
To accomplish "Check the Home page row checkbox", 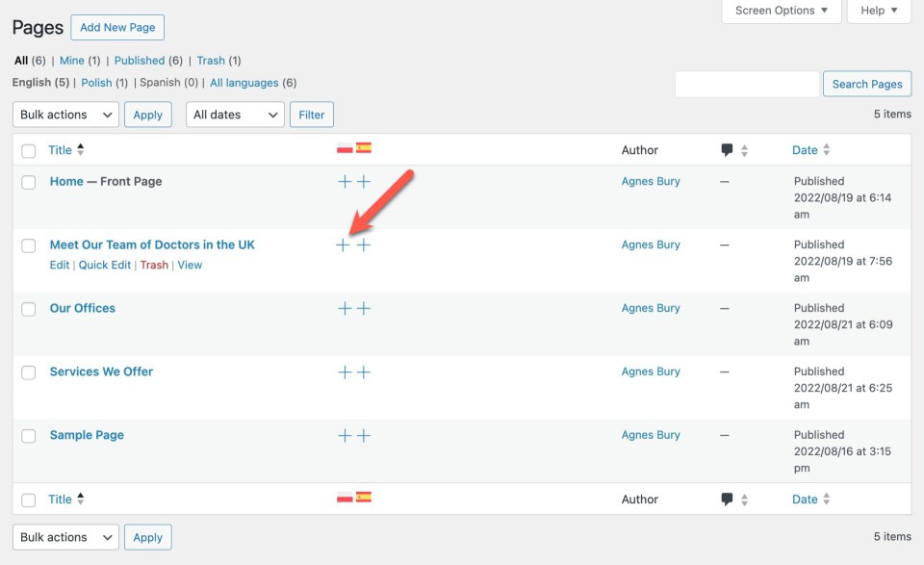I will [x=29, y=182].
